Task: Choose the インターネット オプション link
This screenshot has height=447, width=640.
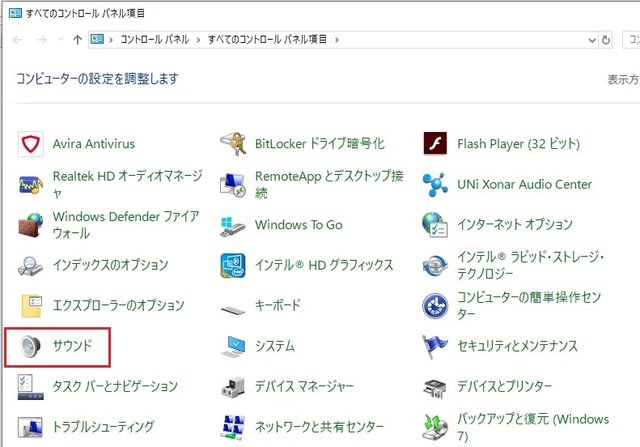Action: point(515,224)
